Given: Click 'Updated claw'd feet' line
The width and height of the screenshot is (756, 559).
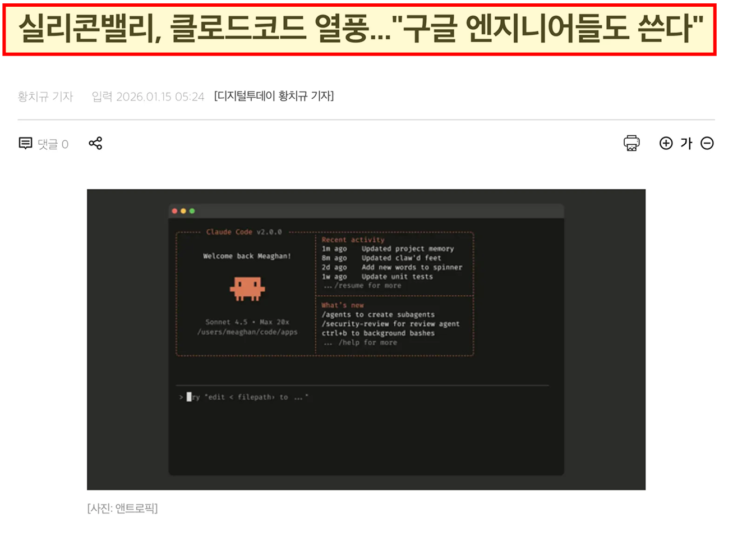Looking at the screenshot, I should point(401,258).
